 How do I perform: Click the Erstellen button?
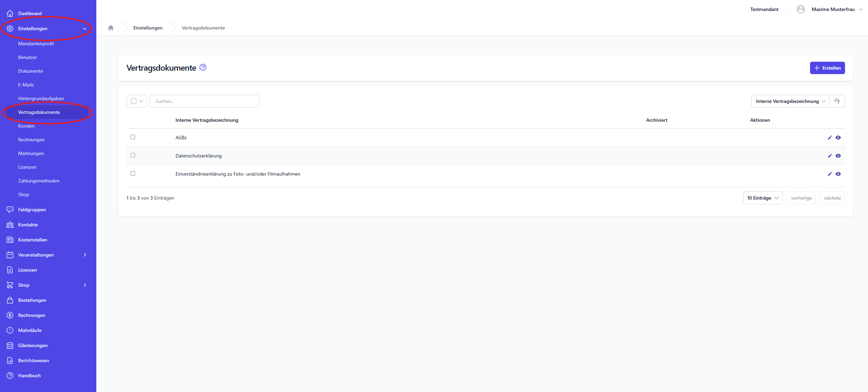pos(828,68)
